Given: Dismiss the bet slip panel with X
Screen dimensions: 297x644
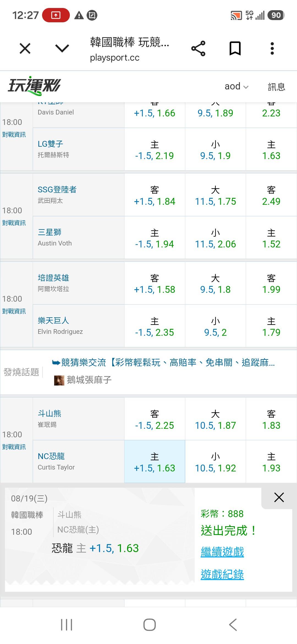Looking at the screenshot, I should click(x=279, y=497).
